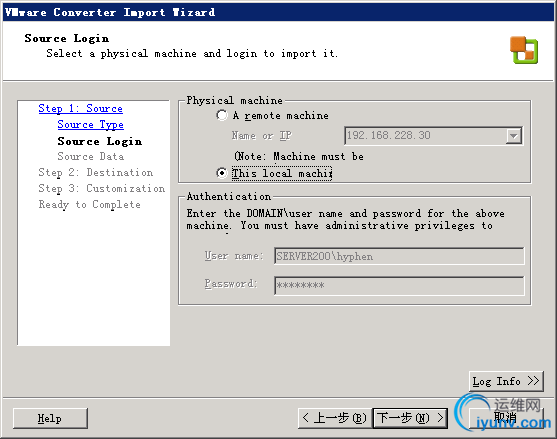Viewport: 557px width, 439px height.
Task: Open the 'Step 1: Source' link
Action: click(x=81, y=109)
